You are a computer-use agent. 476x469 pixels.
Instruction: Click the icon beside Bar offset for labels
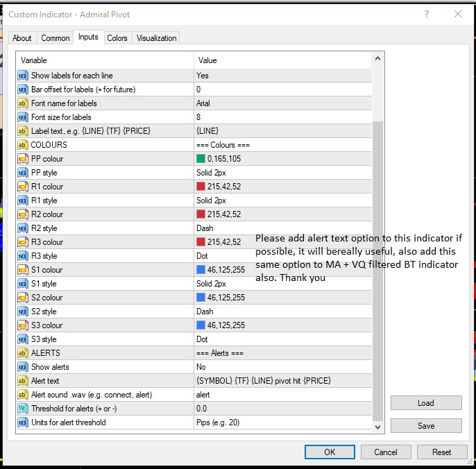point(23,89)
